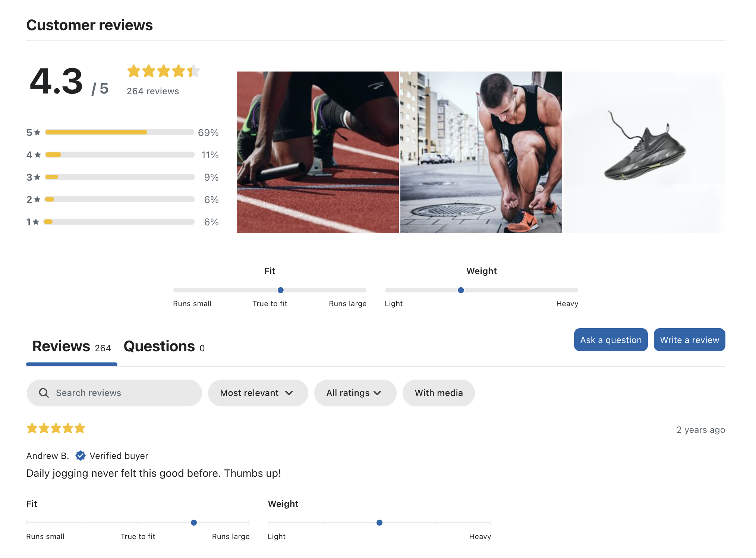Switch to the Questions tab

click(x=164, y=346)
